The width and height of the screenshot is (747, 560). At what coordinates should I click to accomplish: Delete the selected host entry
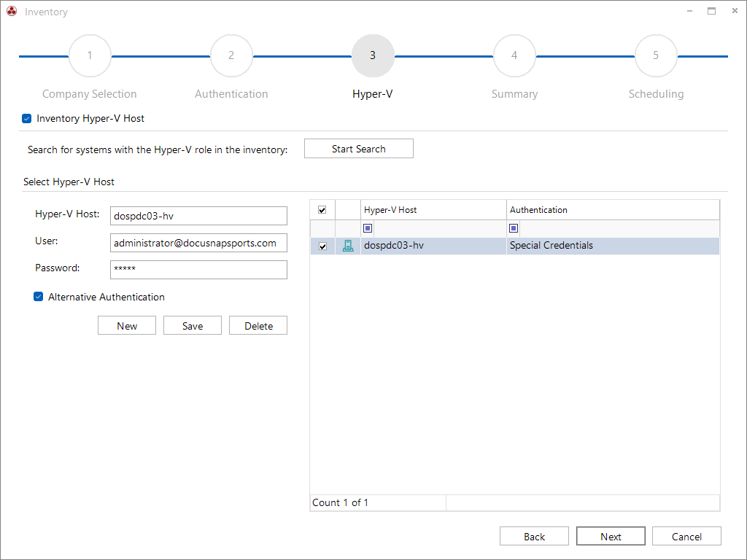pos(258,325)
